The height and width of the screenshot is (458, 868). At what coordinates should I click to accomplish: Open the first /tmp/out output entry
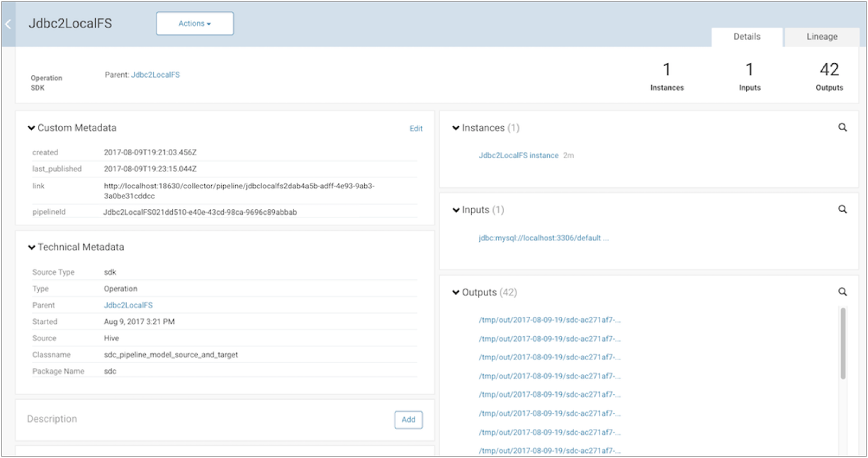coord(550,320)
